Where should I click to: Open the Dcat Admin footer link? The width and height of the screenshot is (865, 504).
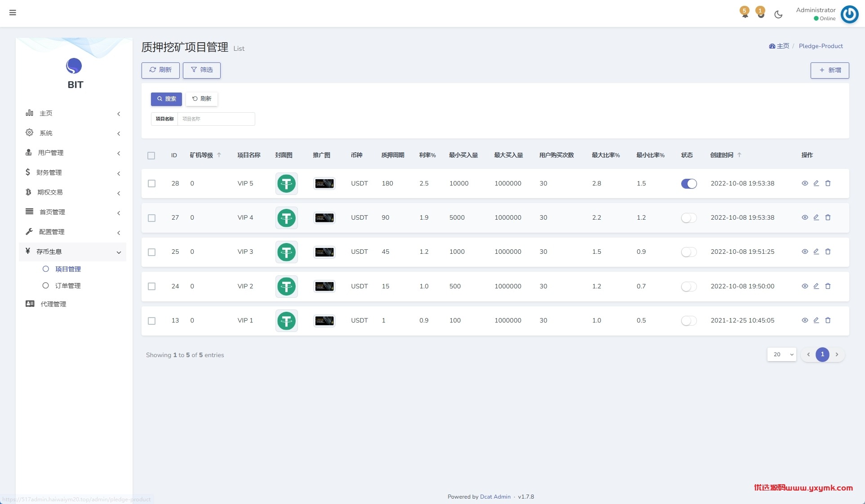[495, 497]
